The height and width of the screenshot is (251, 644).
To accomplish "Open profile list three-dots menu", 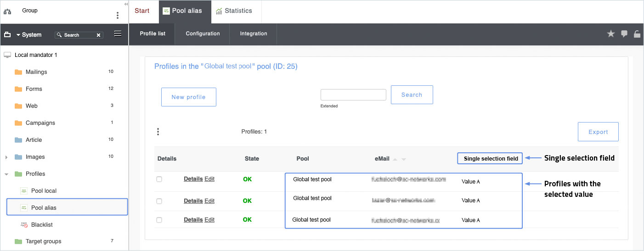I will coord(158,132).
